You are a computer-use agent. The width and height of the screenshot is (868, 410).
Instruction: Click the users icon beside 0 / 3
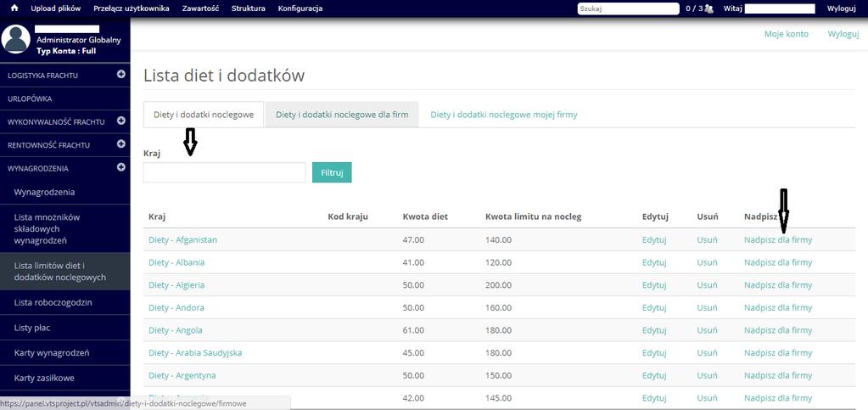click(x=708, y=8)
